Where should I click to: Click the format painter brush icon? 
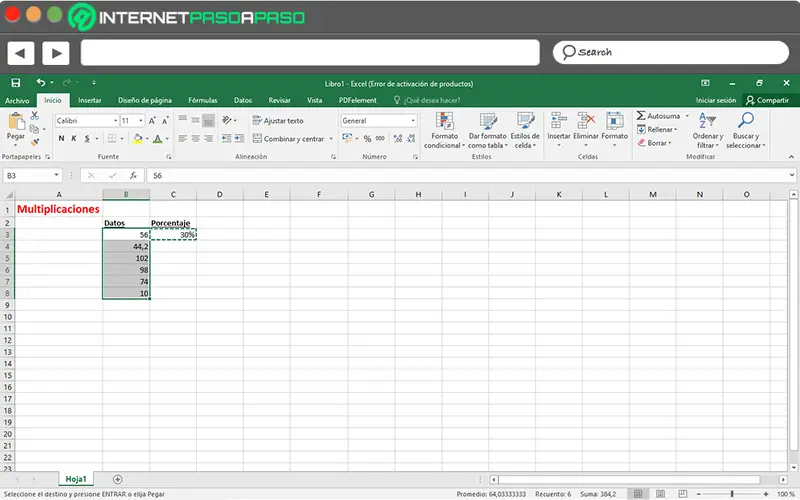35,142
